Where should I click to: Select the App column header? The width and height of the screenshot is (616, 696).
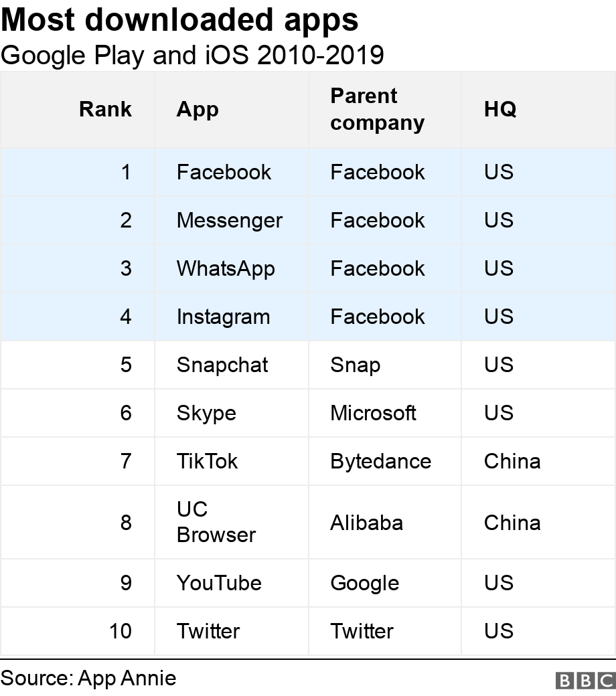(x=198, y=110)
